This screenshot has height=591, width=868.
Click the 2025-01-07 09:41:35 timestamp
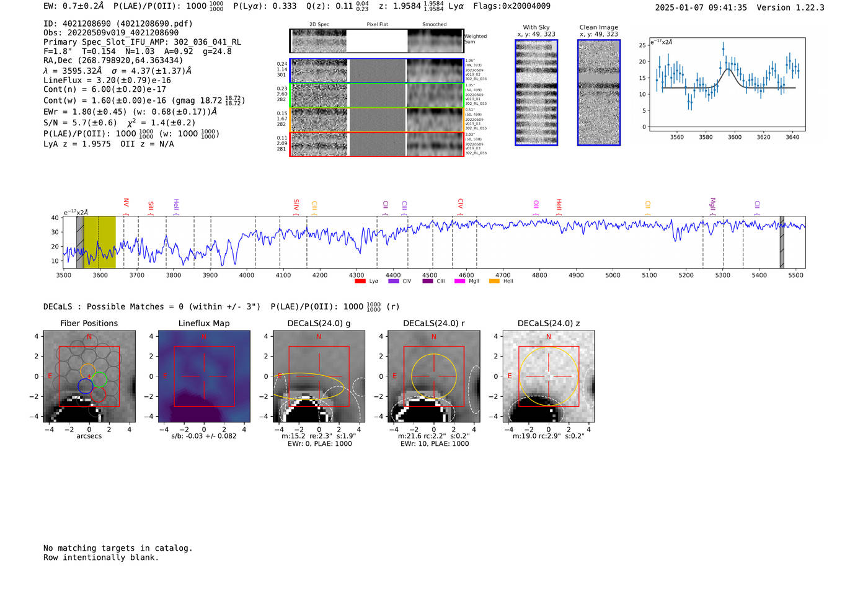701,7
